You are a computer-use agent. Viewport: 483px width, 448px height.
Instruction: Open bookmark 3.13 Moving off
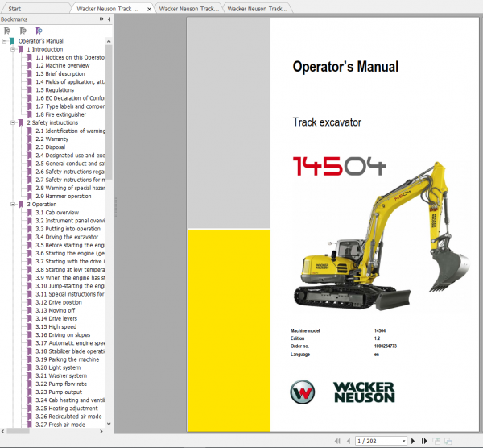pos(56,310)
